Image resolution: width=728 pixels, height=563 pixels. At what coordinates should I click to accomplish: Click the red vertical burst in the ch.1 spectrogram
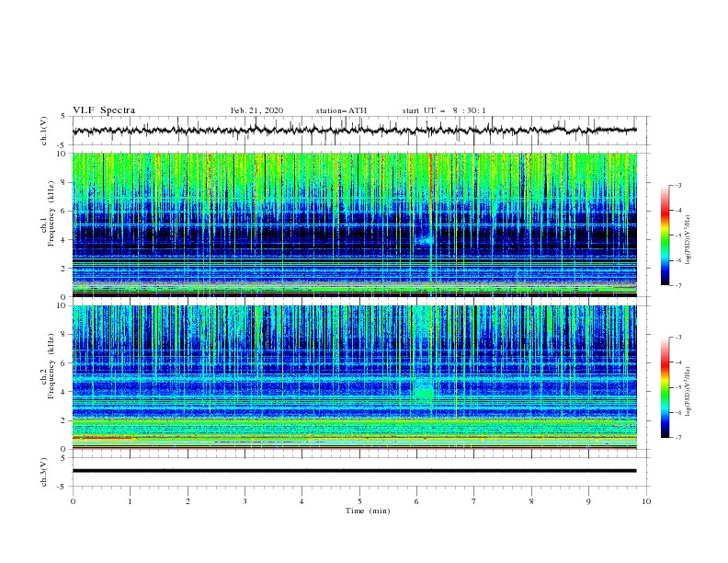(x=431, y=186)
